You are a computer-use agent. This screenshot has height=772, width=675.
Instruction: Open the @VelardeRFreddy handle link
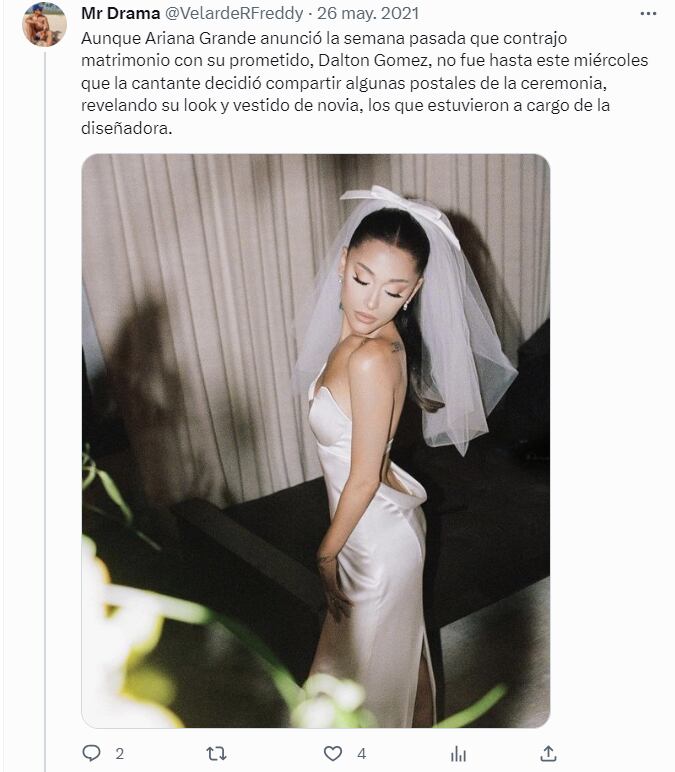click(x=234, y=13)
